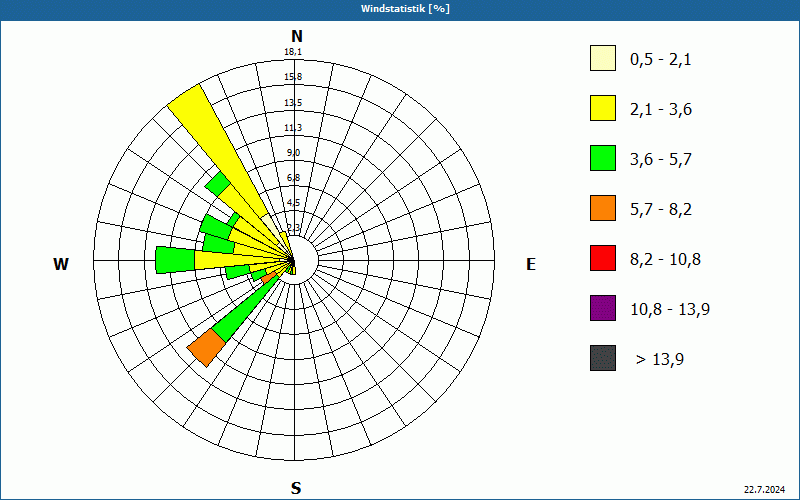
Task: Click the purple 10,8 - 13,9 legend swatch
Action: point(603,308)
